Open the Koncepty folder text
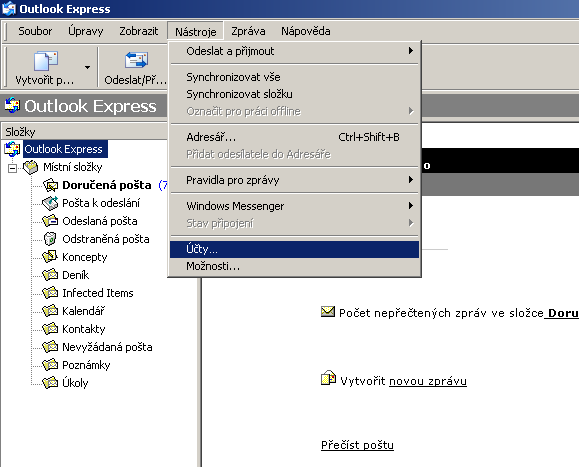The image size is (579, 467). tap(85, 257)
